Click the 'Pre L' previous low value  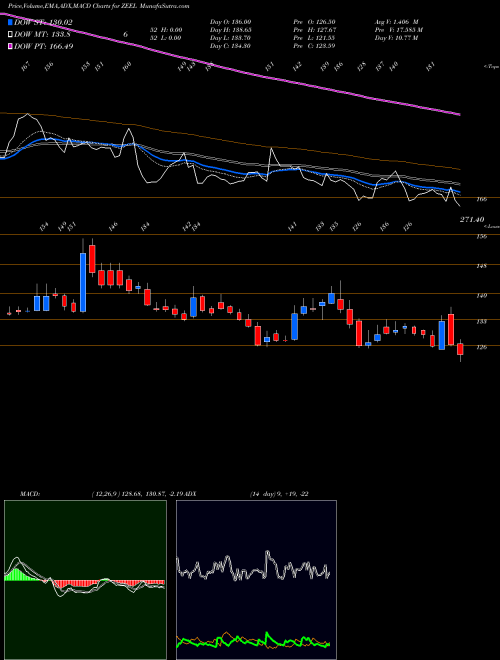click(316, 38)
